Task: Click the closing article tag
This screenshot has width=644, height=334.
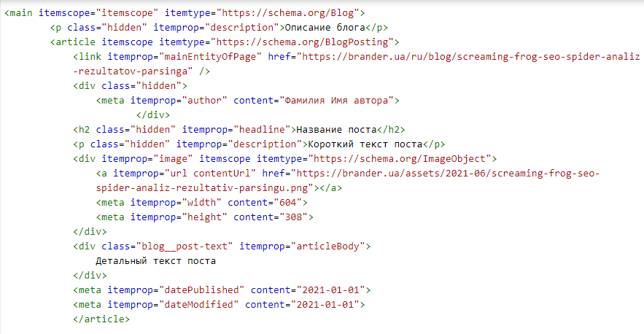Action: tap(101, 319)
